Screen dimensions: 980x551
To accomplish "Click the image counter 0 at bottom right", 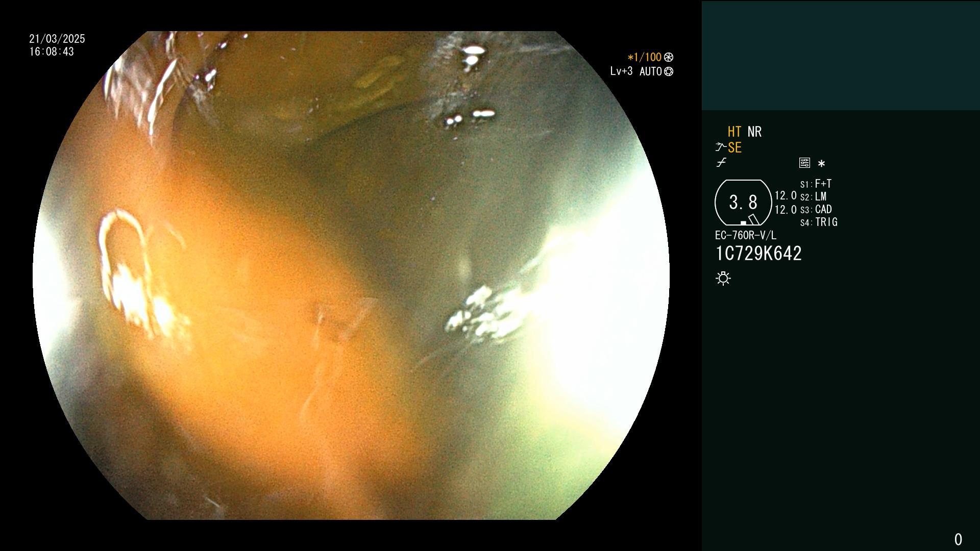I will point(958,539).
